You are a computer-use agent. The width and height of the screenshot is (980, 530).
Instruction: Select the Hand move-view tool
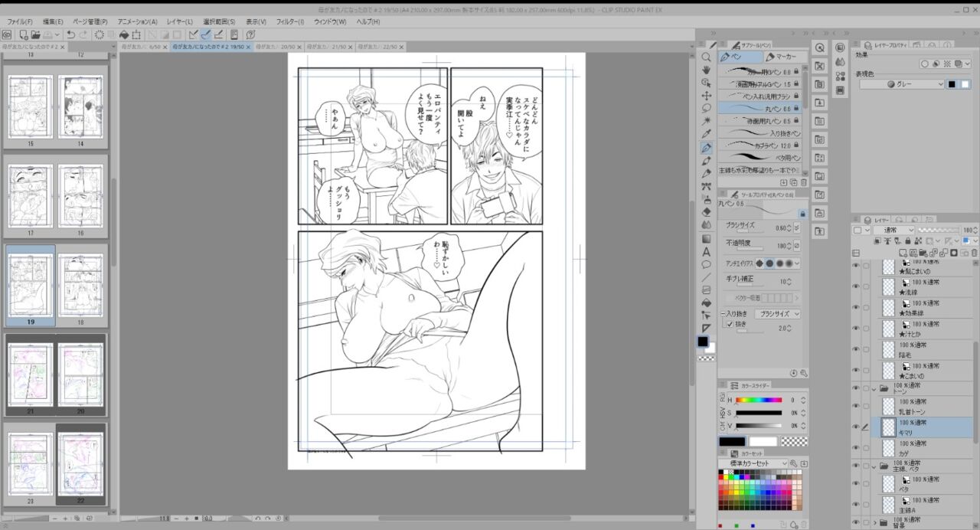click(x=706, y=70)
